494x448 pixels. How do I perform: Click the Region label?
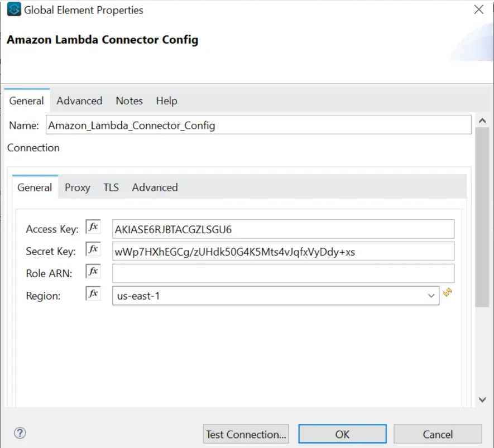click(43, 296)
